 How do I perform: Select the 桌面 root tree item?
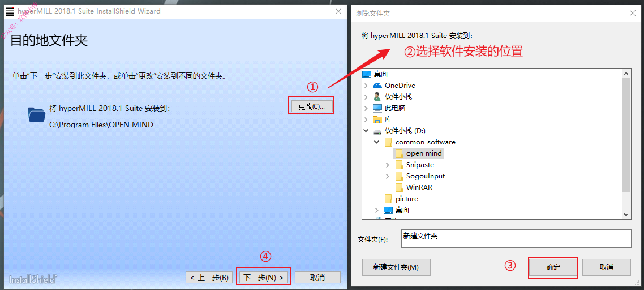coord(381,74)
